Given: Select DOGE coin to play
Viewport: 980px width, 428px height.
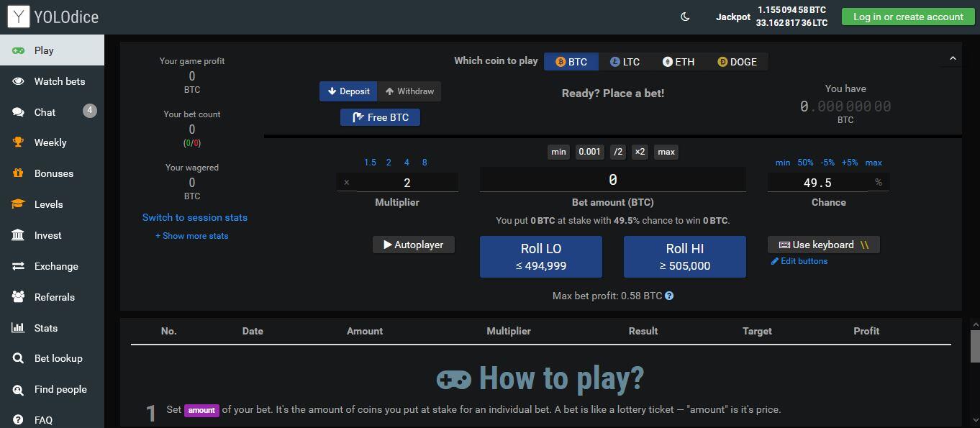Looking at the screenshot, I should click(737, 62).
